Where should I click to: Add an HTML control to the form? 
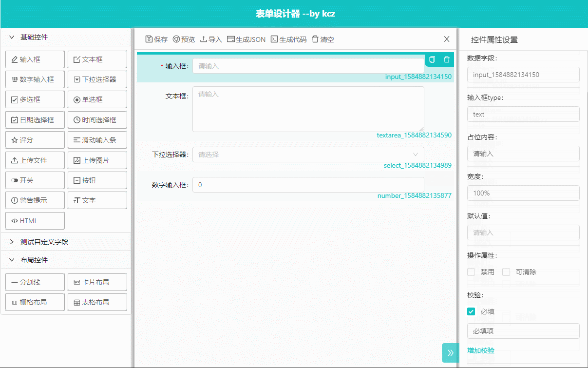coord(35,220)
